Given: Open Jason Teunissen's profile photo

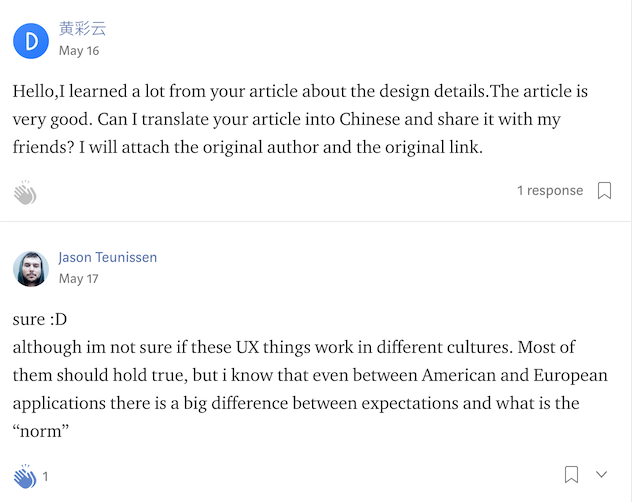Looking at the screenshot, I should tap(31, 268).
